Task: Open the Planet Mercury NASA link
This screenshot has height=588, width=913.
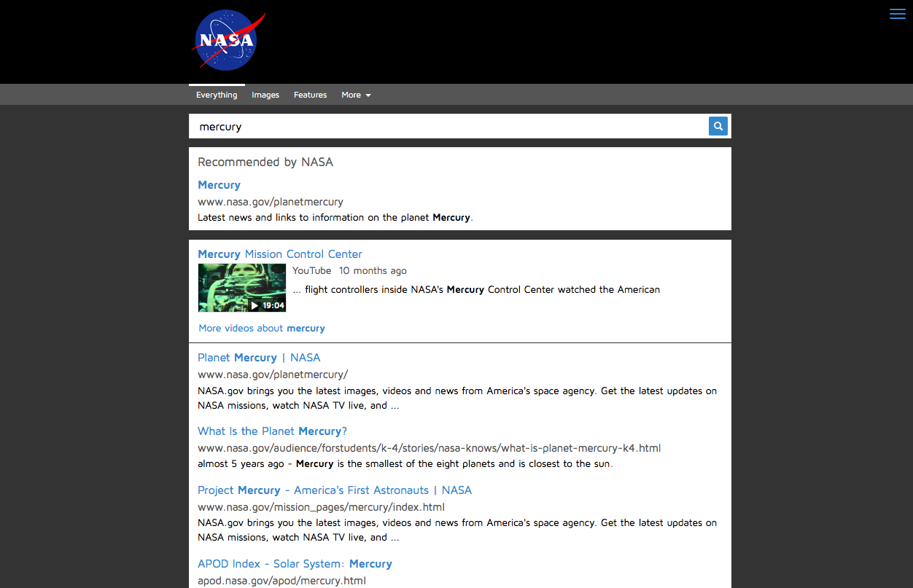Action: [259, 357]
